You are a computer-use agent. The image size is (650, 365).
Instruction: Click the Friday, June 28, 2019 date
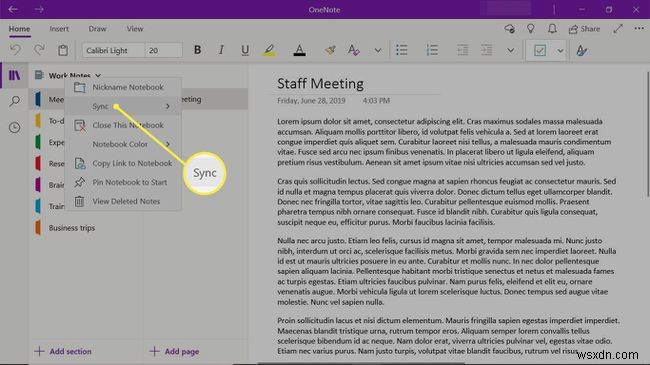click(x=311, y=100)
